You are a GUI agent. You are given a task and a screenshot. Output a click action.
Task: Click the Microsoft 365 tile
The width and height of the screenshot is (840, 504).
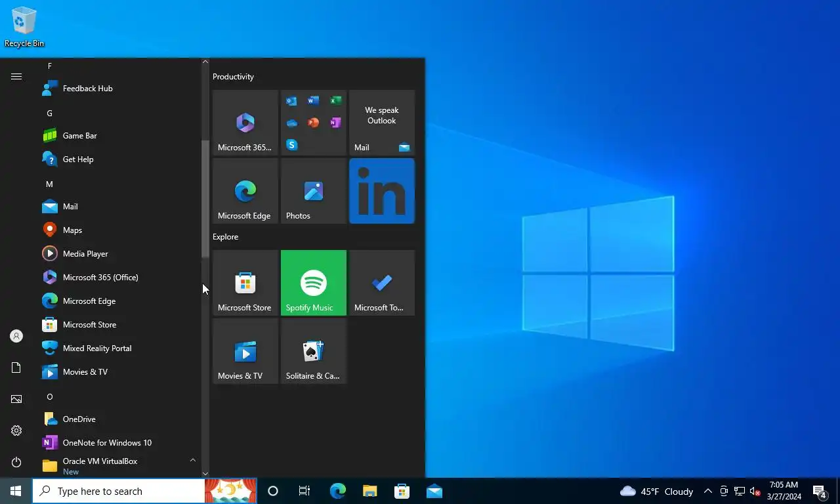coord(245,123)
